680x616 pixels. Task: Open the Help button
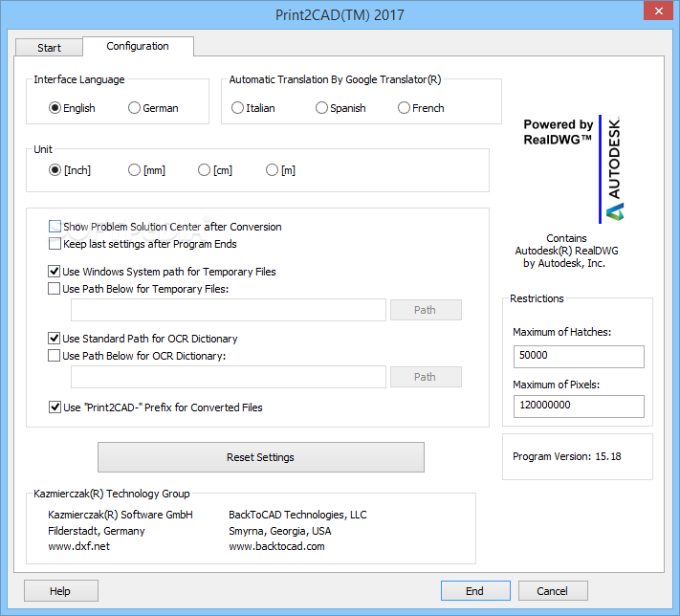[60, 591]
